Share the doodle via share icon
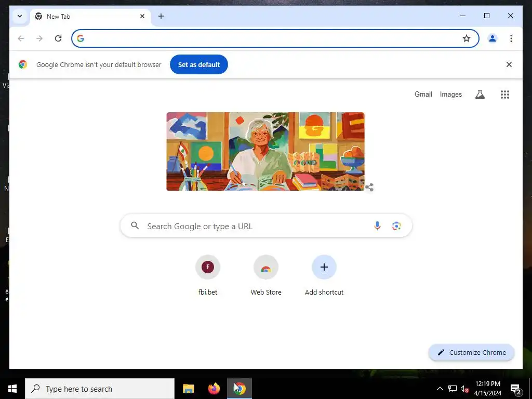 click(x=369, y=187)
